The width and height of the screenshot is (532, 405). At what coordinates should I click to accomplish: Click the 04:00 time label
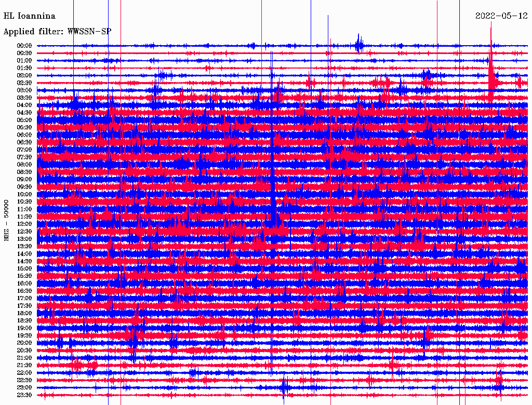24,105
